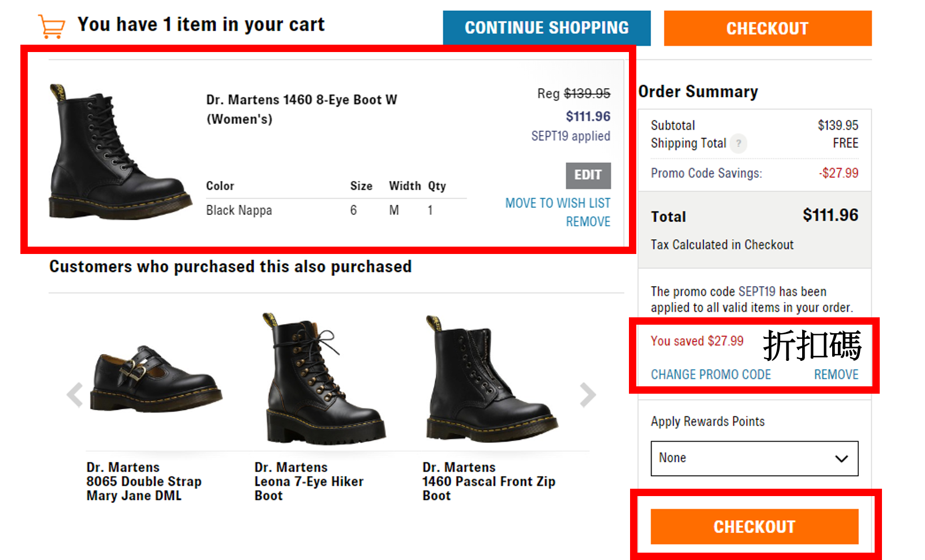
Task: Click Move to Wish List link
Action: point(558,203)
